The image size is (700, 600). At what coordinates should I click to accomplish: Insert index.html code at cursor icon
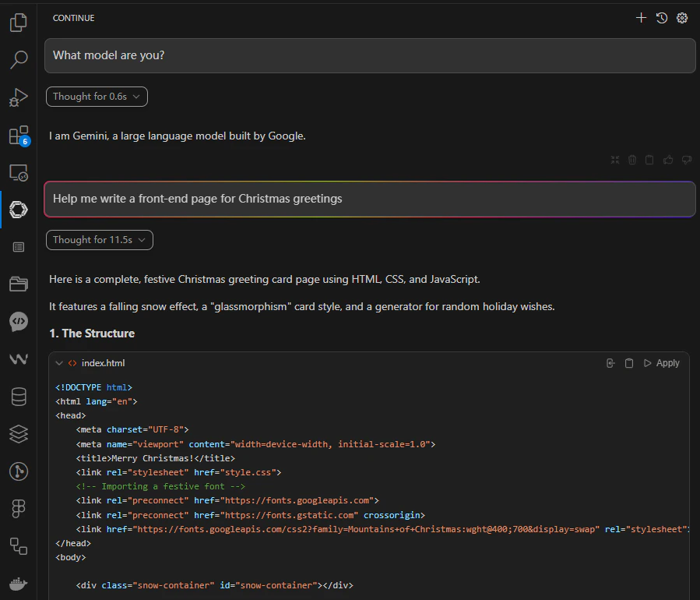(x=610, y=363)
